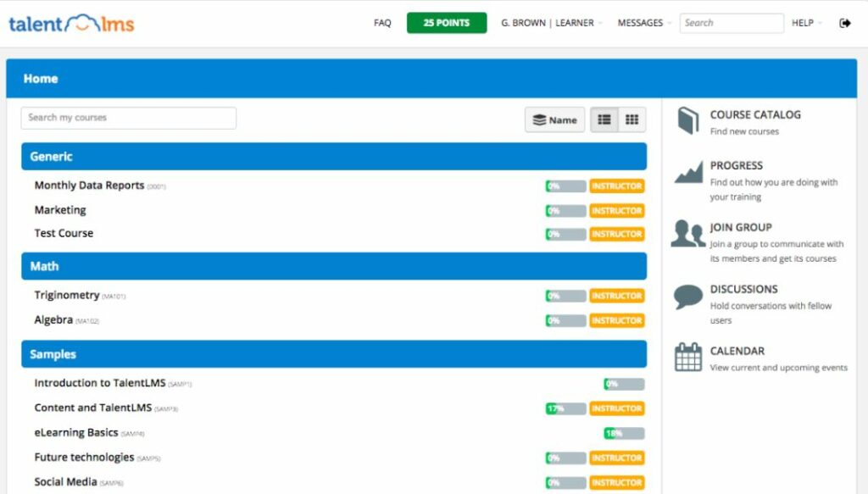Viewport: 868px width, 494px height.
Task: Open the Name sort dropdown
Action: coord(554,119)
